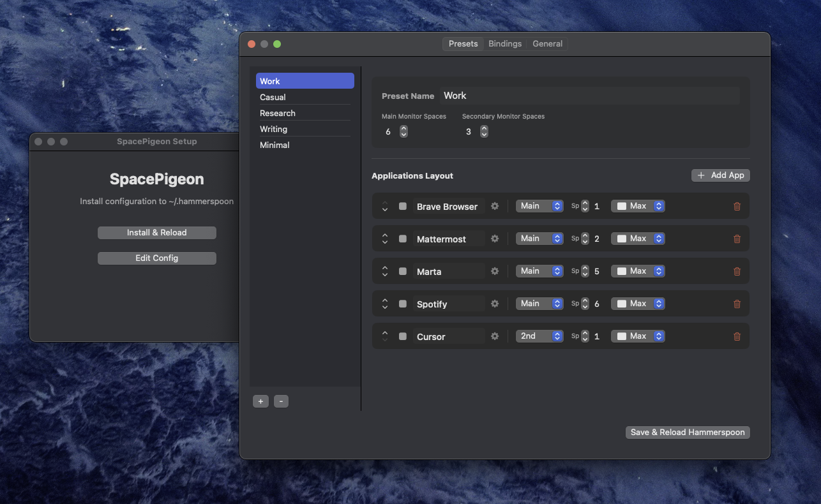Enable the checkbox next to Mattermost
Image resolution: width=821 pixels, height=504 pixels.
pos(403,239)
